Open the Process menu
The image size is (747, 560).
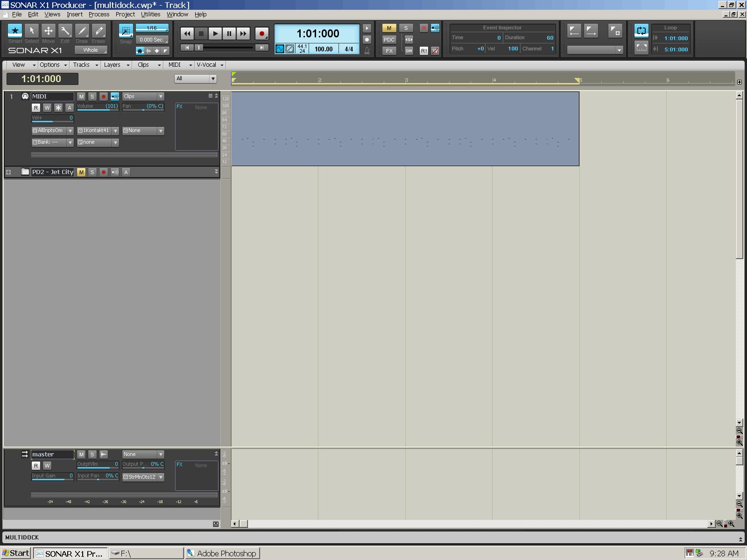99,14
